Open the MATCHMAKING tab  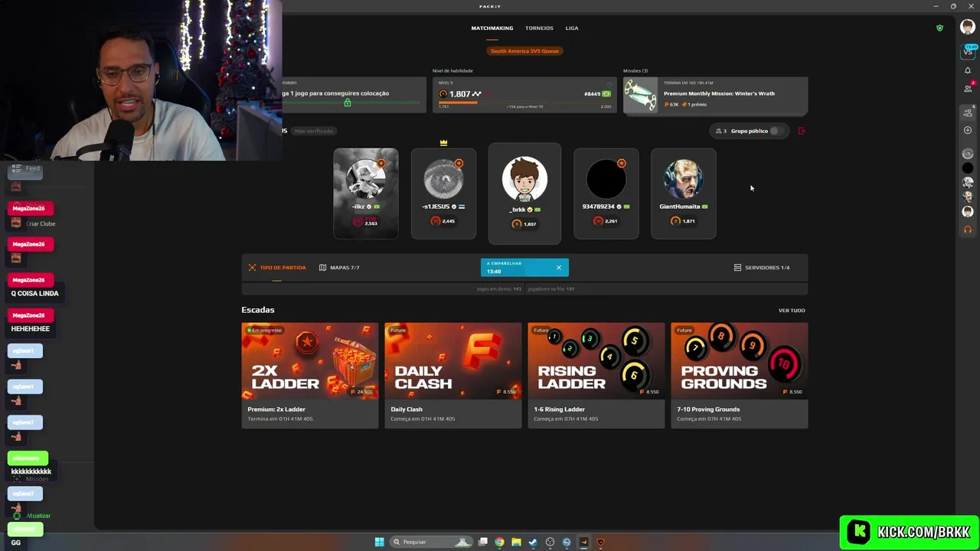tap(492, 28)
